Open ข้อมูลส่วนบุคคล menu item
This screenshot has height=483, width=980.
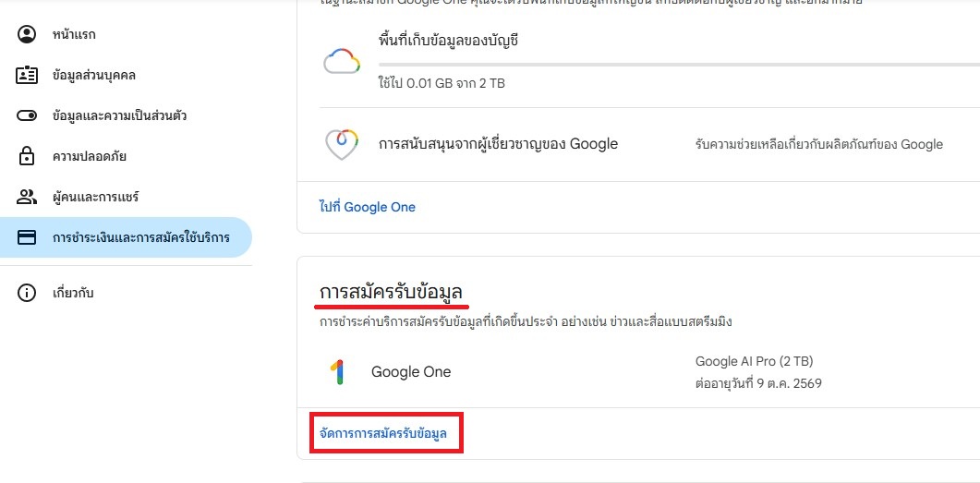[93, 76]
